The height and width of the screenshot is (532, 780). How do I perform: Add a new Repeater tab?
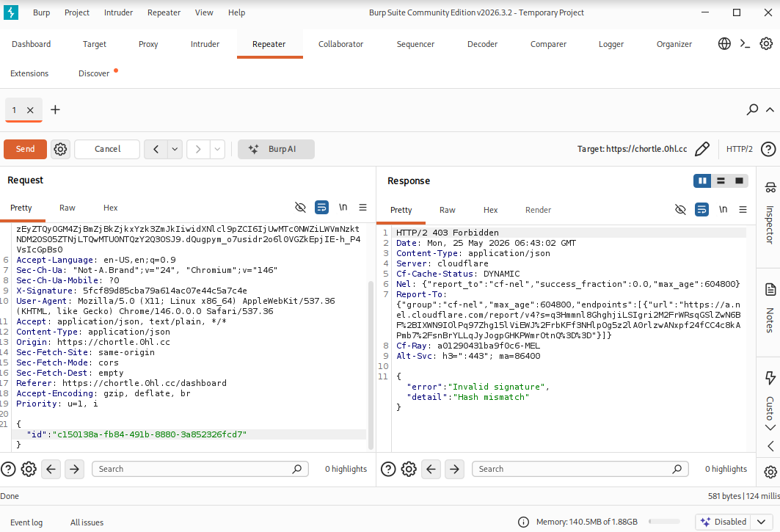point(55,109)
